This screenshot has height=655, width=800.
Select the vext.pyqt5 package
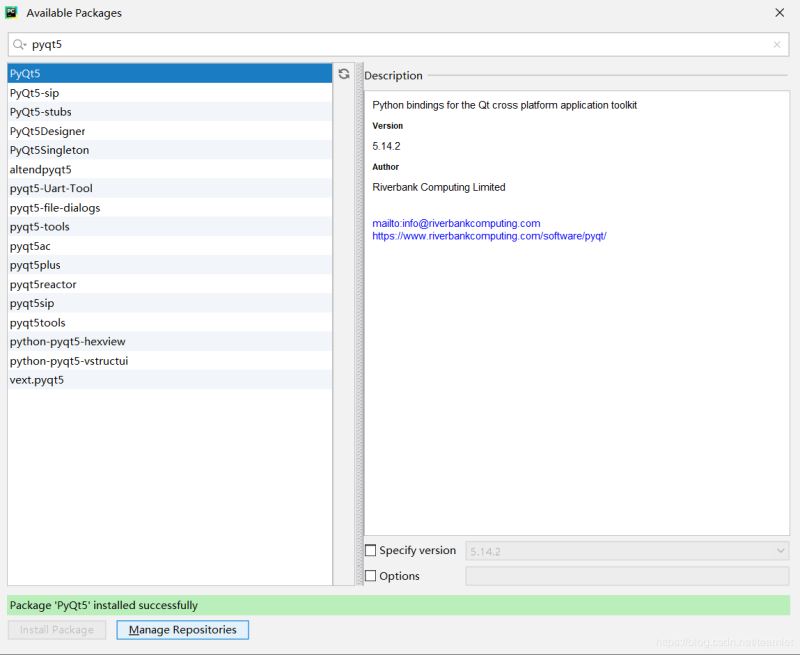pyautogui.click(x=37, y=380)
